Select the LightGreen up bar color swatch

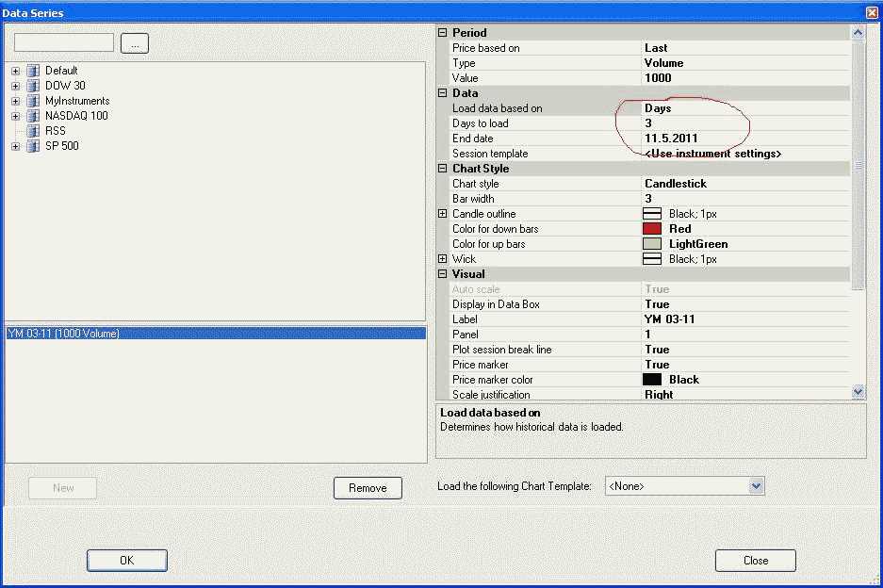pos(652,244)
